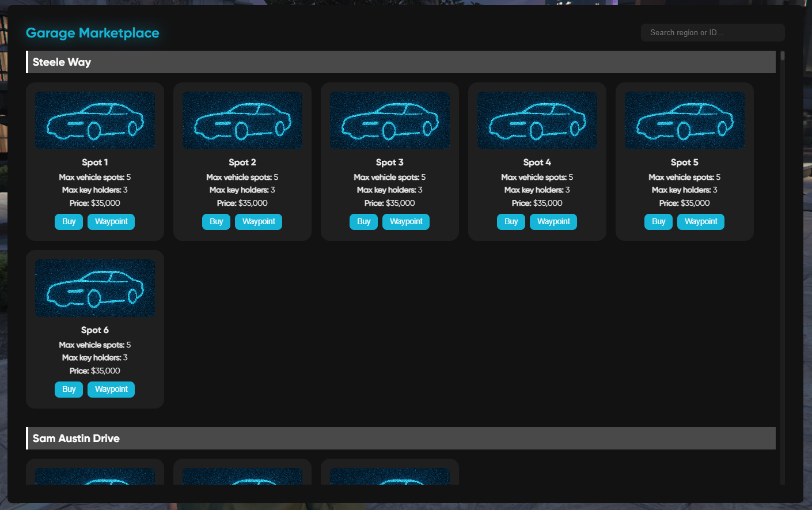Set a waypoint to Spot 4
Image resolution: width=812 pixels, height=510 pixels.
pos(553,221)
